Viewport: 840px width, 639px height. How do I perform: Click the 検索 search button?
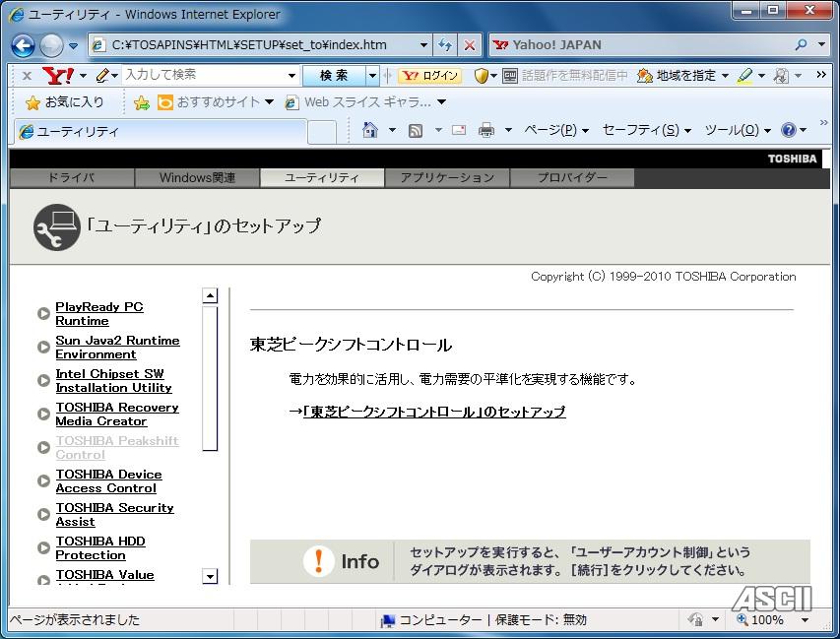click(x=334, y=76)
